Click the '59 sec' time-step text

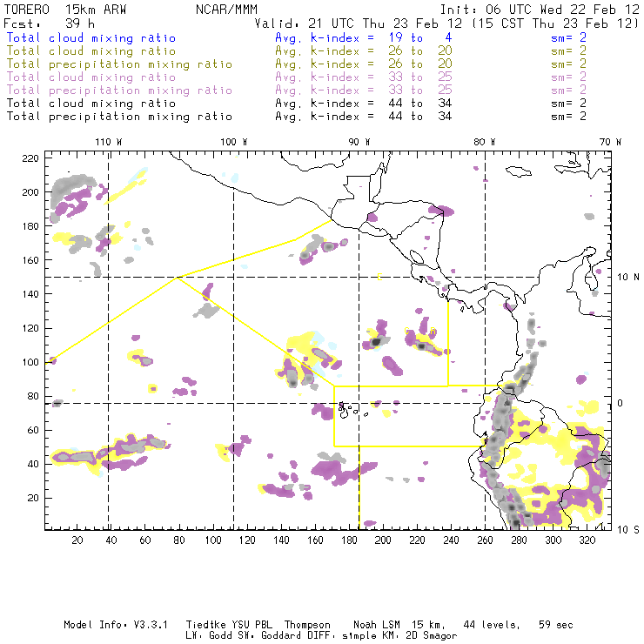pos(556,625)
